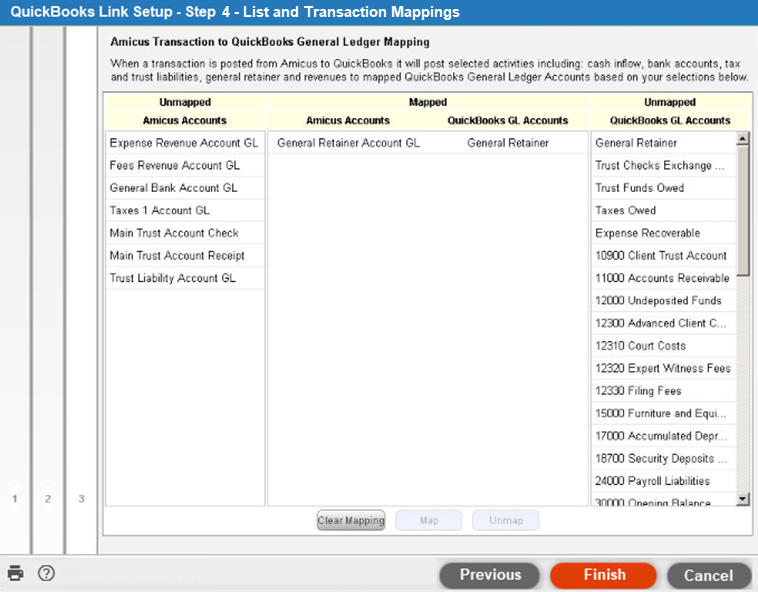Click the QuickBooks list scrollbar thumb
The width and height of the screenshot is (758, 592).
point(743,210)
